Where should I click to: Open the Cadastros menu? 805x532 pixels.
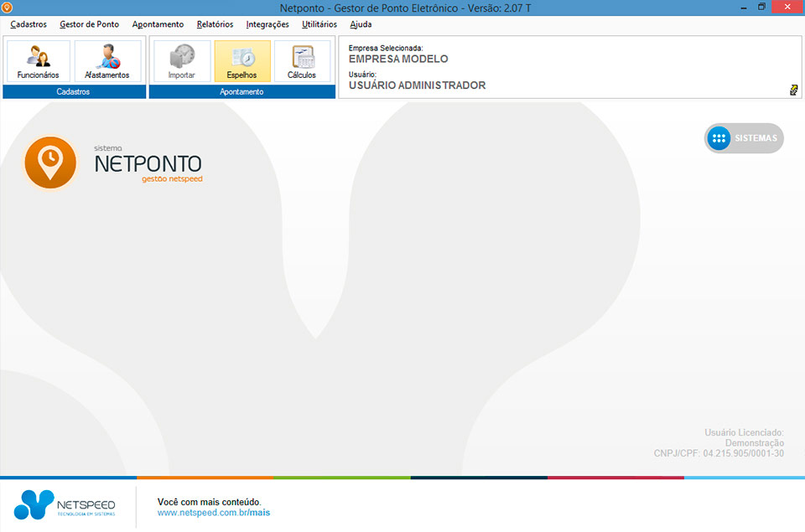(x=29, y=24)
